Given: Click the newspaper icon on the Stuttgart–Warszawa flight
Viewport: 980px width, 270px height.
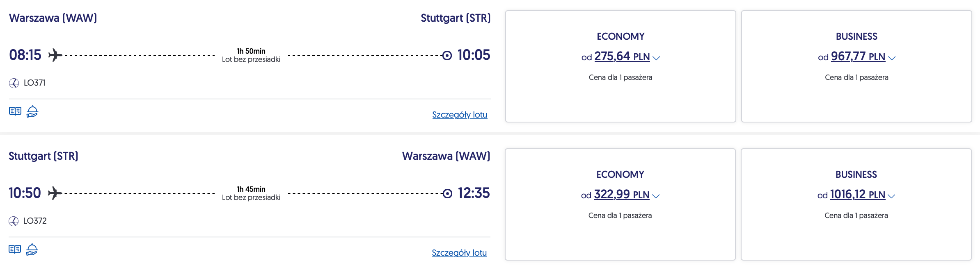Looking at the screenshot, I should pyautogui.click(x=15, y=250).
